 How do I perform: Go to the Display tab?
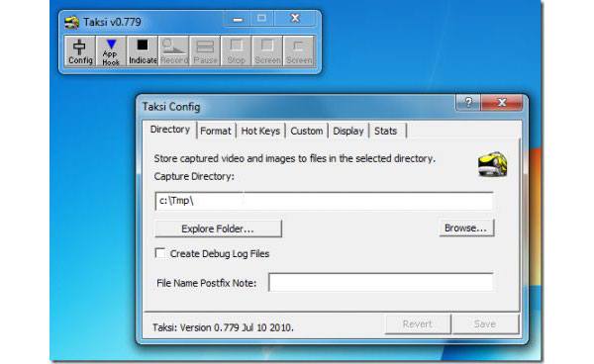(348, 131)
